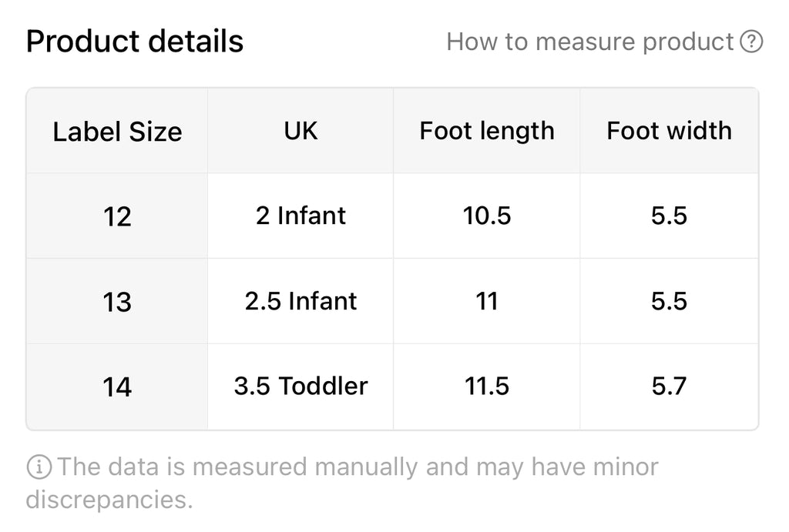Viewport: 789px width, 532px height.
Task: Select the UK column header
Action: pyautogui.click(x=300, y=131)
